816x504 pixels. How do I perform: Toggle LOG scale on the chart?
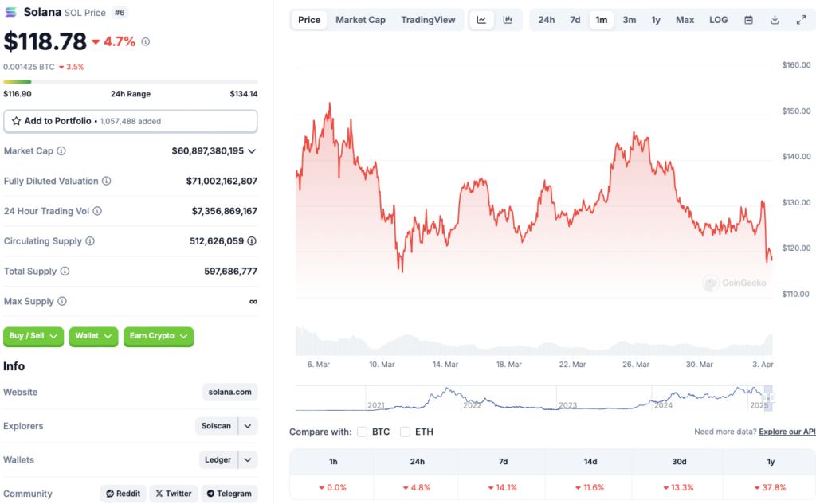[717, 19]
